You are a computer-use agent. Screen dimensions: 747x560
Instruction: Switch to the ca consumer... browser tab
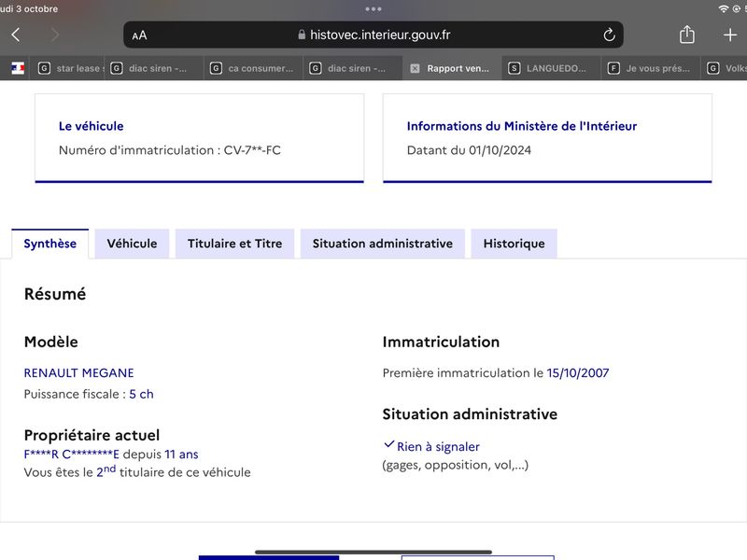point(253,68)
